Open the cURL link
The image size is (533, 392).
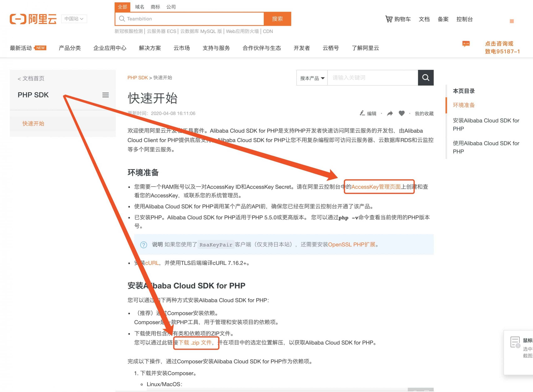pyautogui.click(x=152, y=263)
